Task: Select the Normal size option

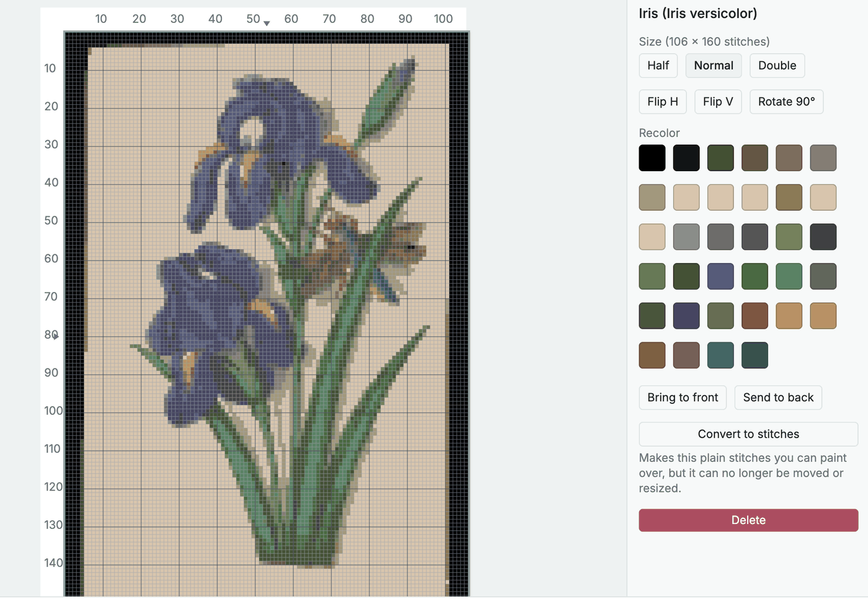Action: (x=714, y=66)
